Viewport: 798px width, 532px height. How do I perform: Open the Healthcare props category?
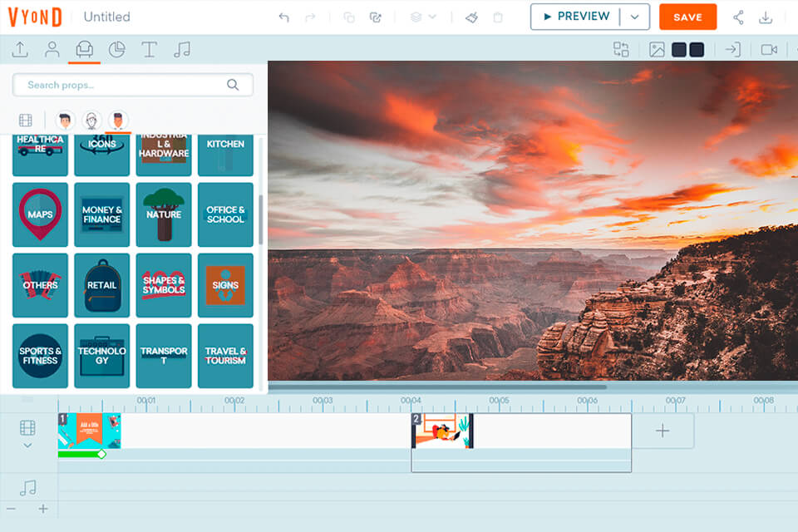(x=40, y=155)
